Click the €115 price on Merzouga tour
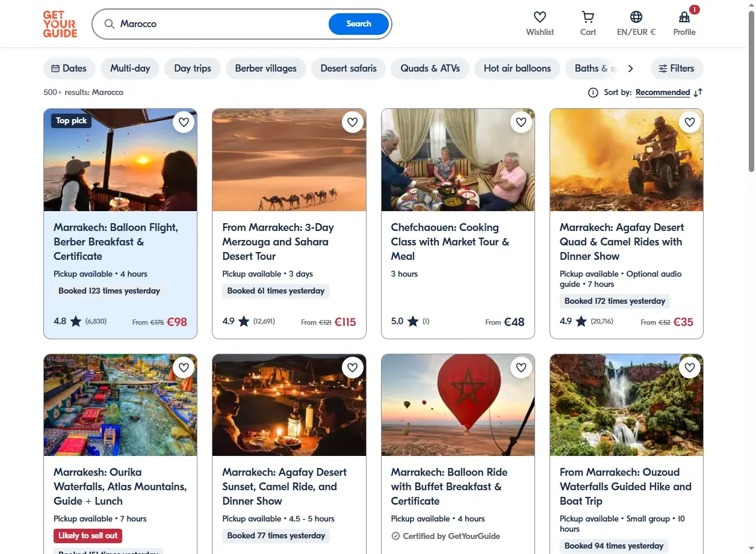This screenshot has width=756, height=554. [345, 322]
